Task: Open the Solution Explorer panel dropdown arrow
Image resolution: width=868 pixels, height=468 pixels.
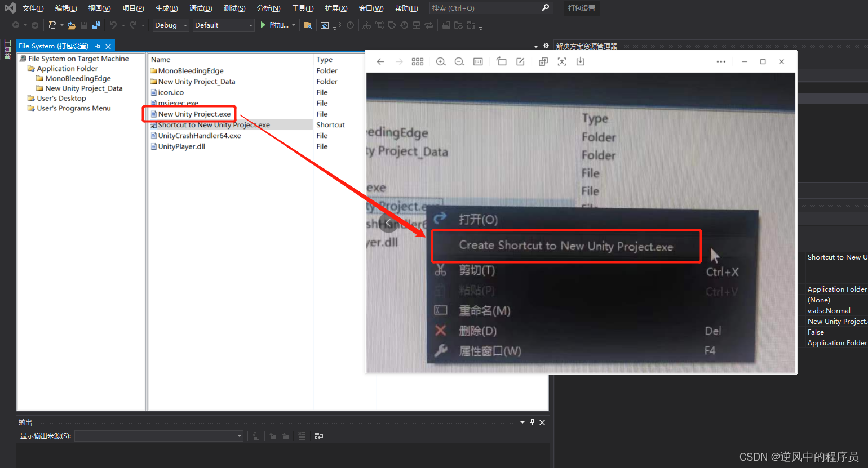Action: 536,46
